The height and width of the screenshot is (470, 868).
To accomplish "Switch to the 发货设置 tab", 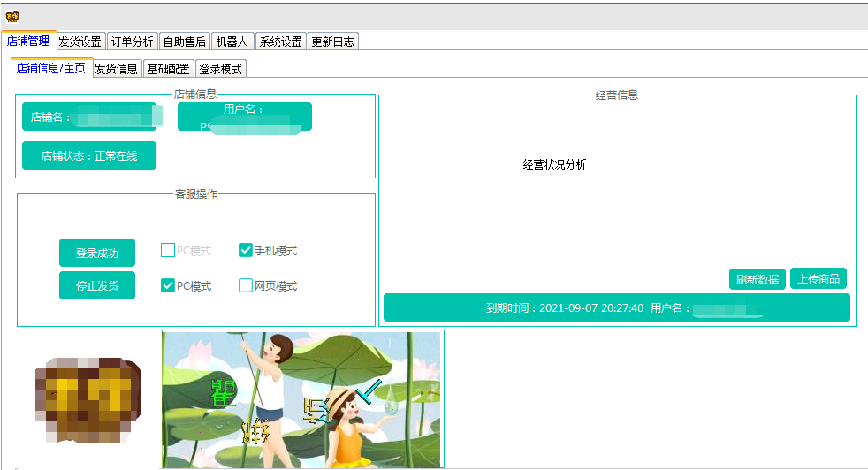I will pos(80,42).
